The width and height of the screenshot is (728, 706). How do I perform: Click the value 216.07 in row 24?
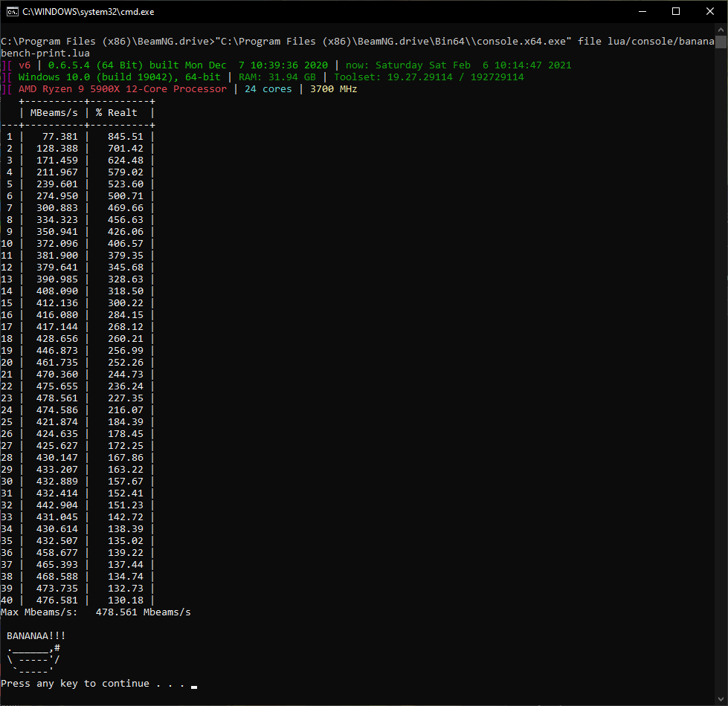(126, 410)
